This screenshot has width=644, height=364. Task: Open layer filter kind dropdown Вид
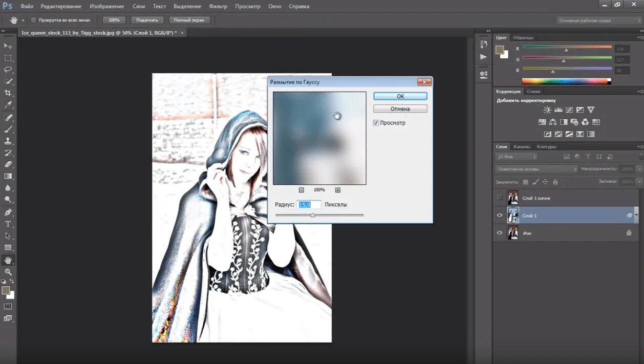pos(516,157)
